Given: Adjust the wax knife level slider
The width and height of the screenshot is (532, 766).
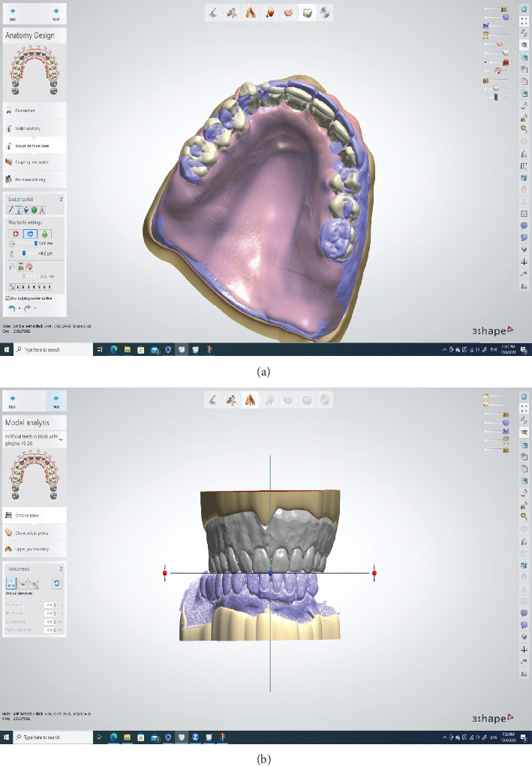Looking at the screenshot, I should click(24, 253).
